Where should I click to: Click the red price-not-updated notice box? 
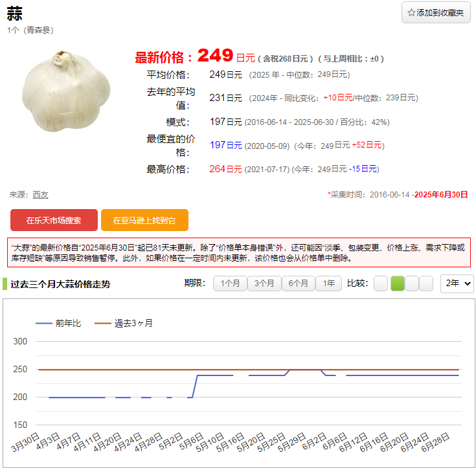(x=238, y=252)
